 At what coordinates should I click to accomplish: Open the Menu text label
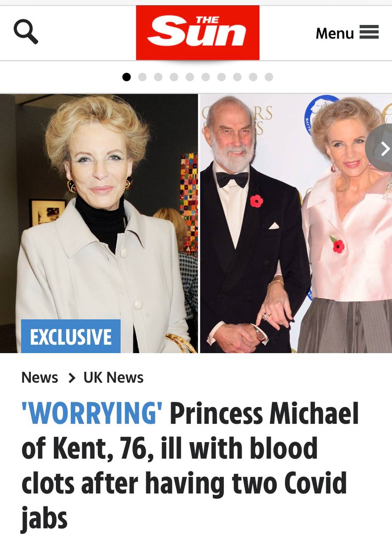point(335,33)
